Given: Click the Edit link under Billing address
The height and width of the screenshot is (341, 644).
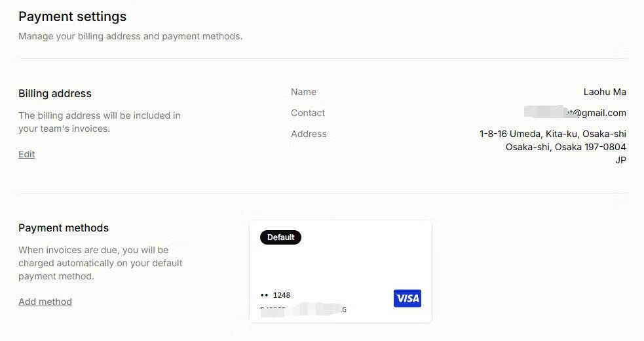Looking at the screenshot, I should pos(27,154).
